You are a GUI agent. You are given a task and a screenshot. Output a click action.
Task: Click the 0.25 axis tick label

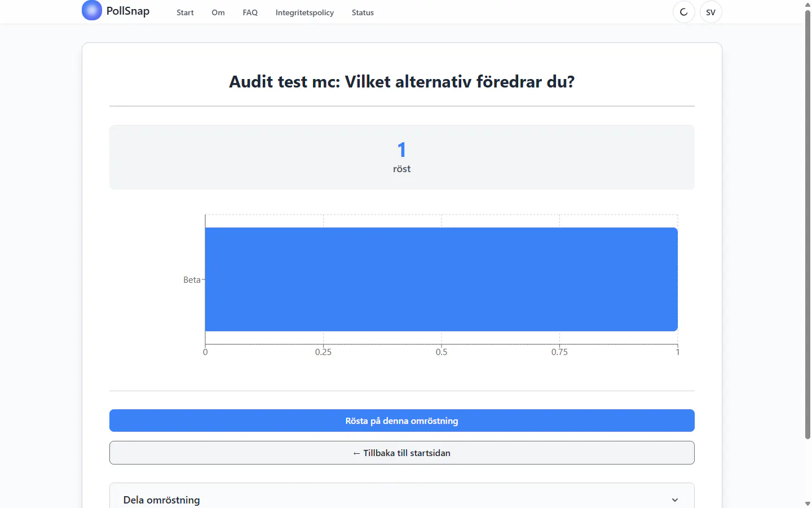point(323,352)
